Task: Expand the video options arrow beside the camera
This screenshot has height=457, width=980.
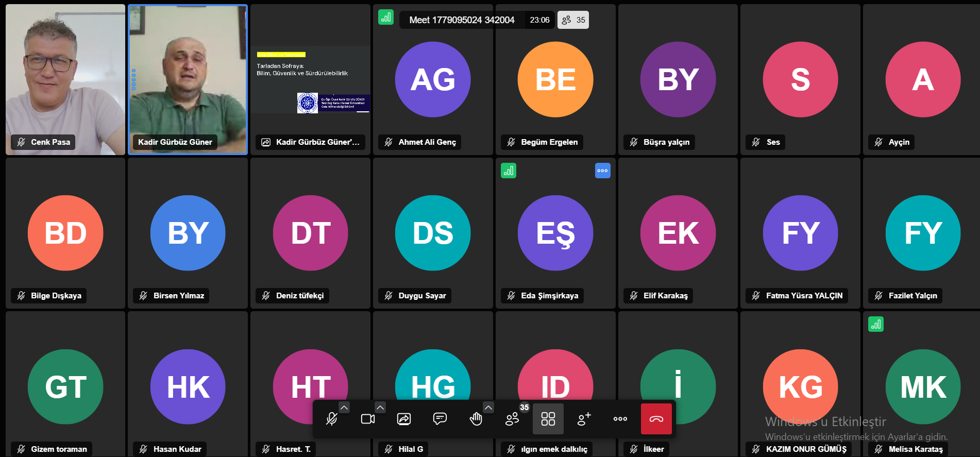Action: tap(380, 408)
